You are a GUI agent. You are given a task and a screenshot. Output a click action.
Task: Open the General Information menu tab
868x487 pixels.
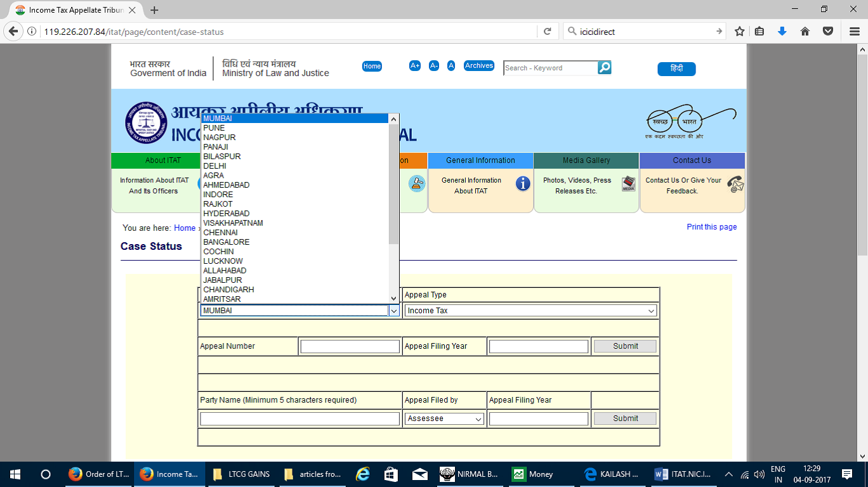[x=480, y=160]
